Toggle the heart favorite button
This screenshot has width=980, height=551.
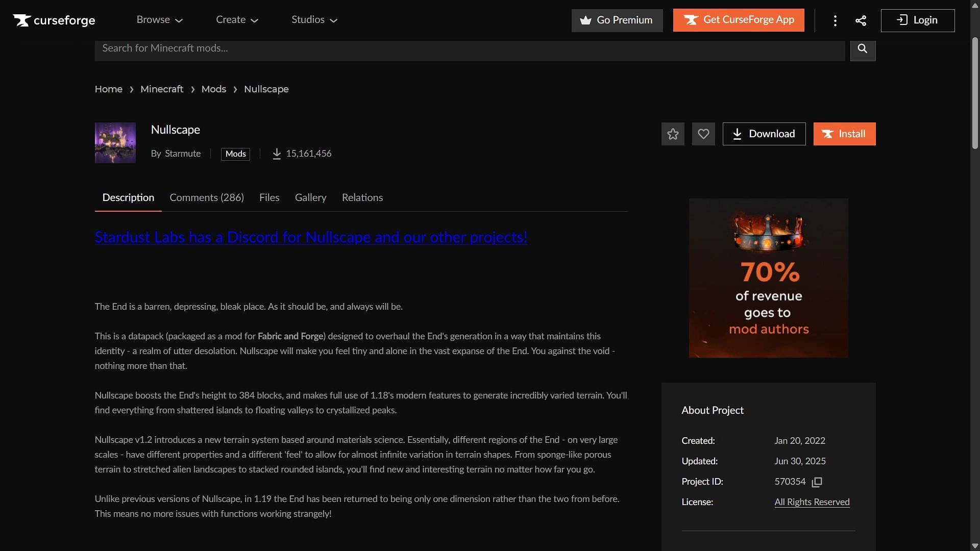pyautogui.click(x=703, y=134)
